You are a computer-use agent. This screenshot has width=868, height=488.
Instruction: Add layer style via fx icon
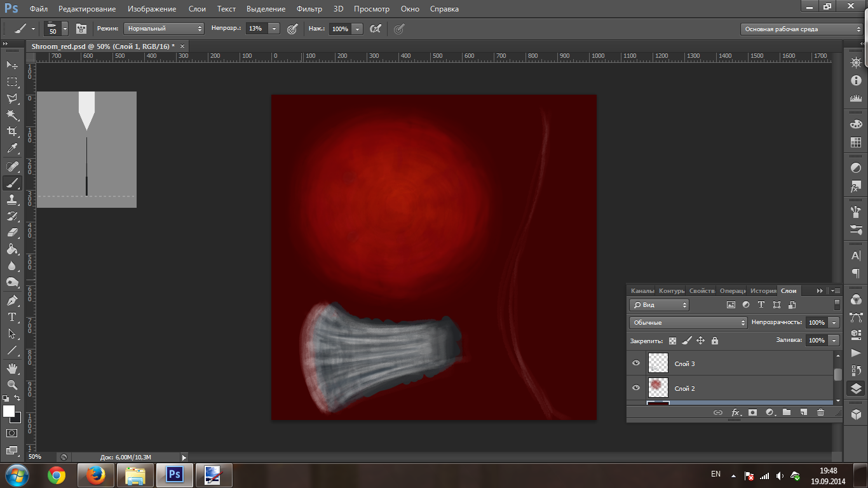pos(736,412)
